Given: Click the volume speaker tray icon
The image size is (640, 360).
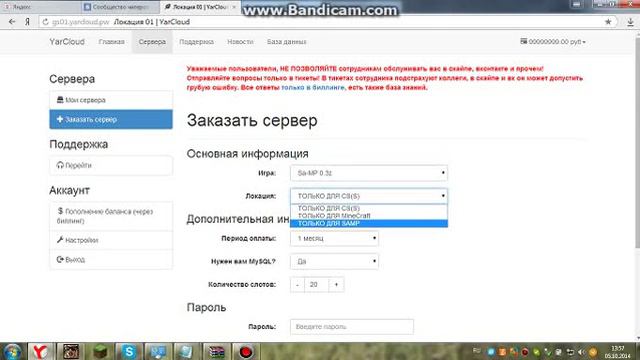Looking at the screenshot, I should coord(581,352).
